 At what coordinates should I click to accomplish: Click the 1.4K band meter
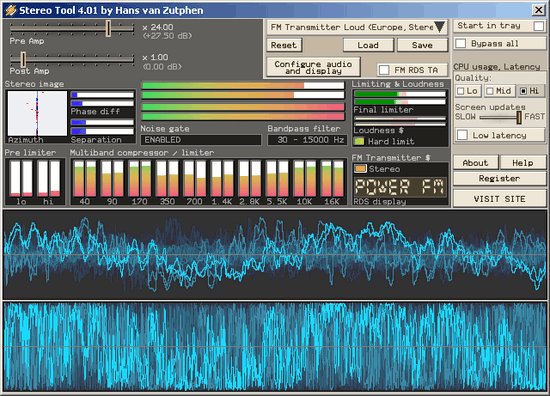point(222,179)
